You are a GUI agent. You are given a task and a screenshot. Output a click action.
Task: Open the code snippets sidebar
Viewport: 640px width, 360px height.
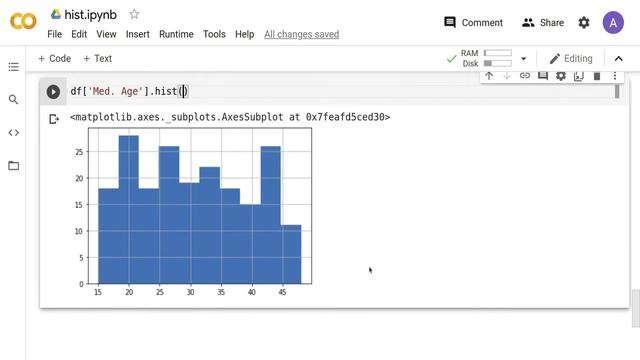click(13, 133)
